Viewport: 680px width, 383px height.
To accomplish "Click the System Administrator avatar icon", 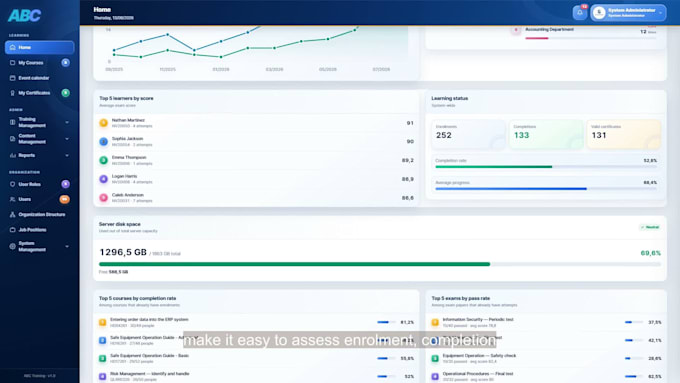I will tap(599, 13).
